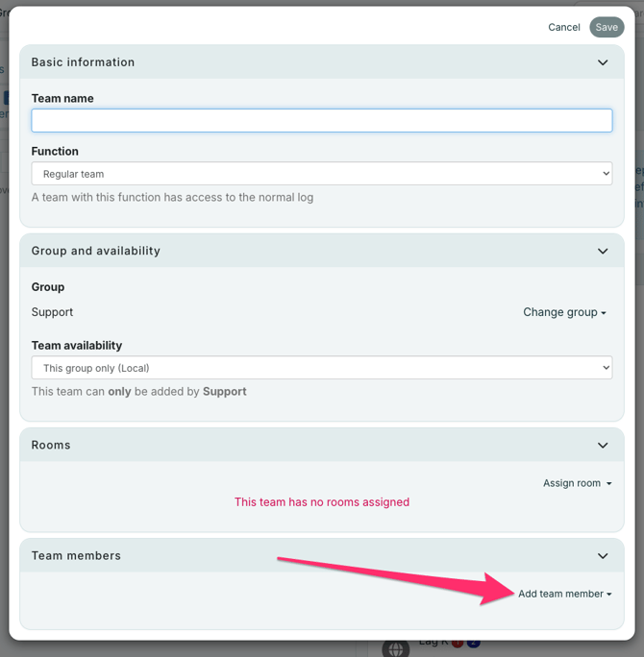Open the Function dropdown

coord(321,174)
